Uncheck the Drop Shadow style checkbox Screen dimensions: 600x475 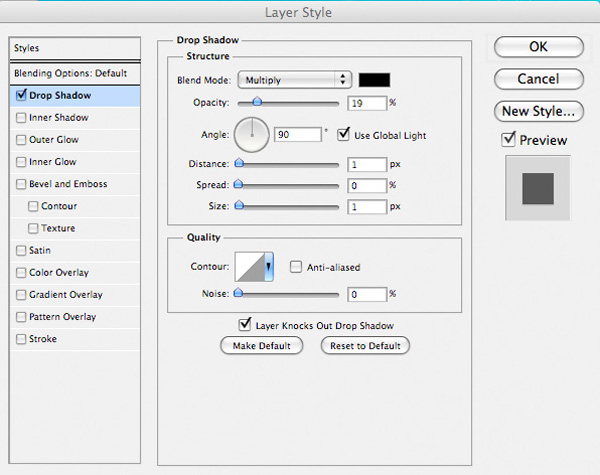click(21, 95)
